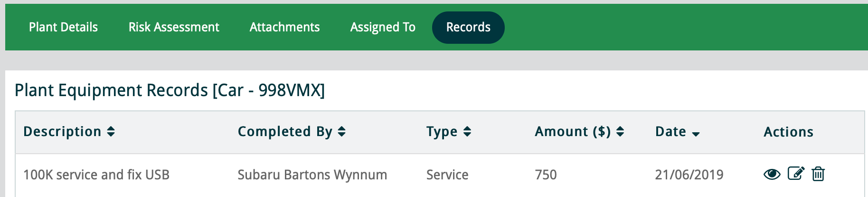Click the Subaru Bartons Wynnum cell
868x197 pixels.
click(312, 175)
